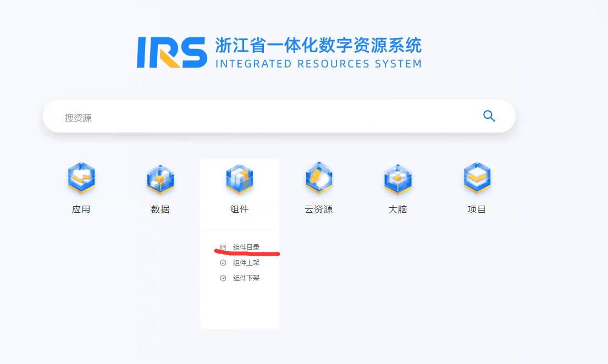
Task: Choose 组件下架 in the component submenu
Action: (x=246, y=278)
